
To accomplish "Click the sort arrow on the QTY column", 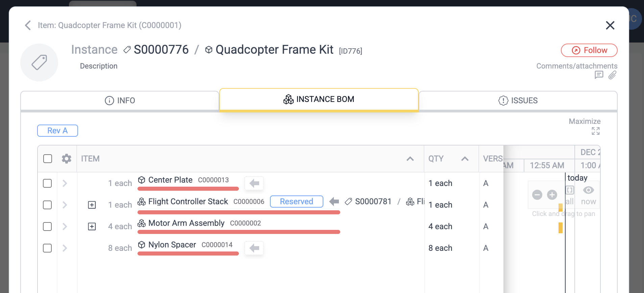I will (x=465, y=158).
